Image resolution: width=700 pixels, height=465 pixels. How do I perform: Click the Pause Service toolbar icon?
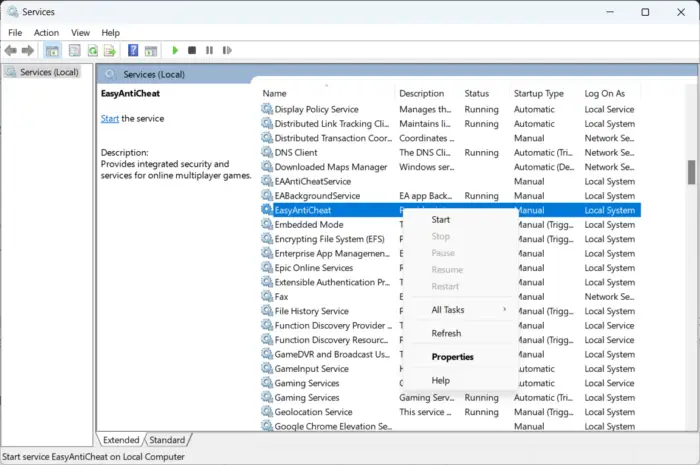209,50
